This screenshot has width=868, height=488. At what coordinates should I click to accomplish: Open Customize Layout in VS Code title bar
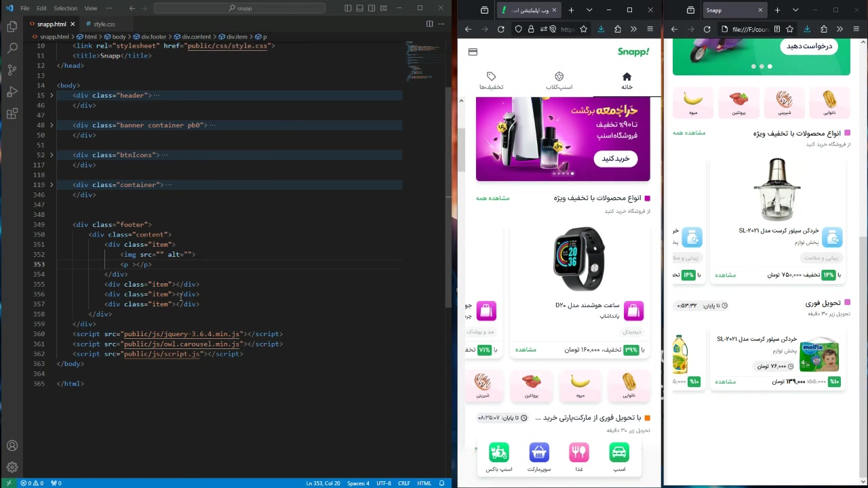tap(384, 8)
